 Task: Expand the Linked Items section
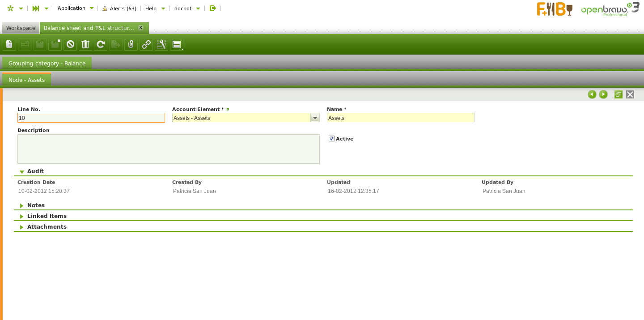22,216
